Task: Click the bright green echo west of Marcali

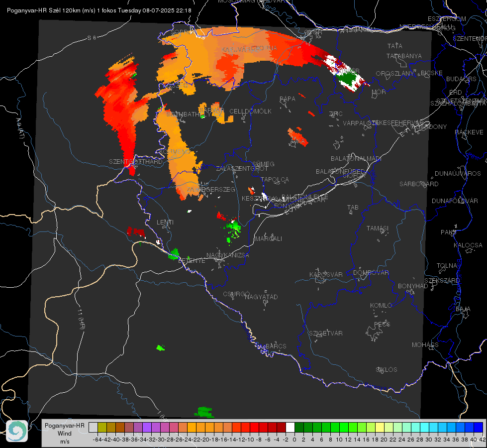Action: point(233,230)
